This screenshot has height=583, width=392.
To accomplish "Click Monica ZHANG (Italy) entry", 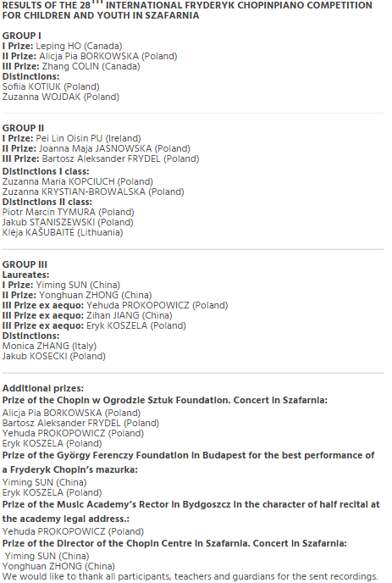I will 49,346.
